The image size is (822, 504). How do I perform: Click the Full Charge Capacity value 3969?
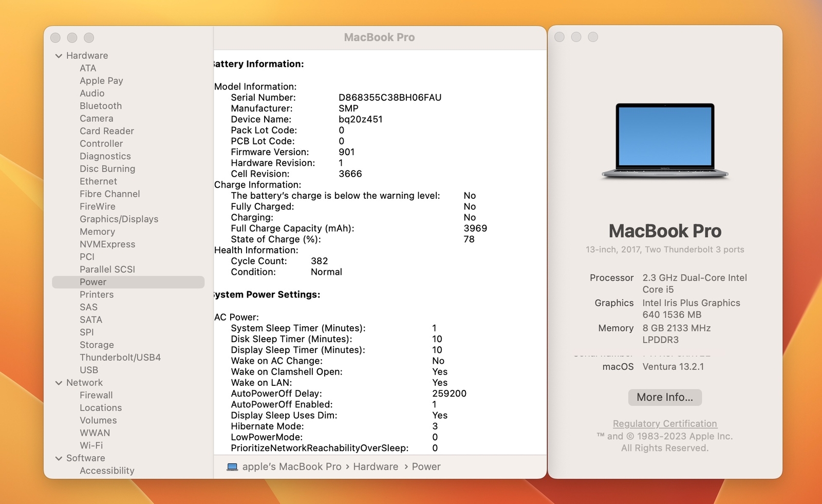pos(475,229)
